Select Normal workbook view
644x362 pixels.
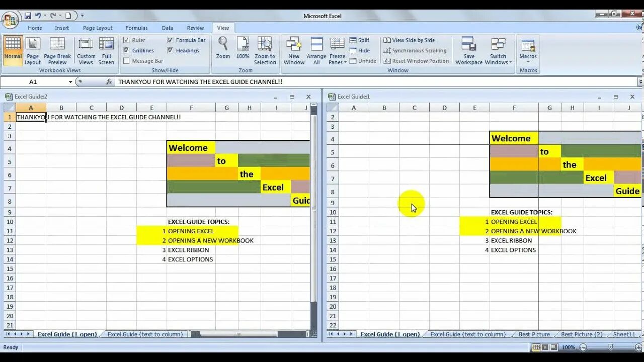pos(13,50)
